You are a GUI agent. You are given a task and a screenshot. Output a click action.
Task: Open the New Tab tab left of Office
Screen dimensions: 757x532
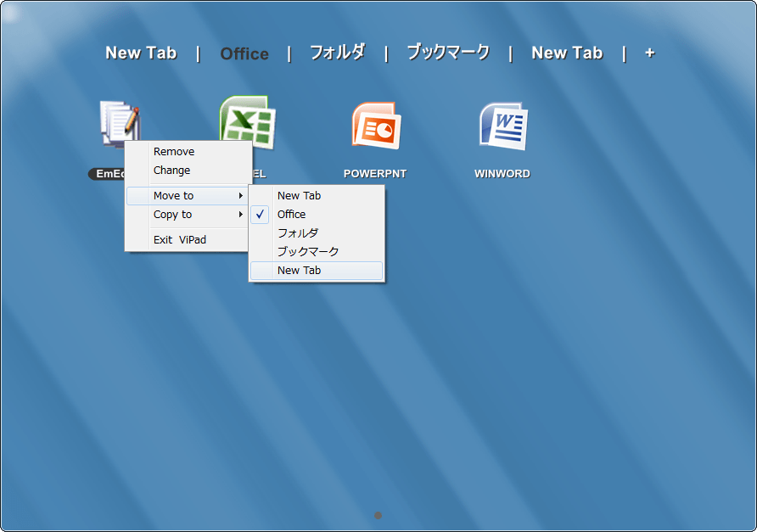(x=141, y=53)
